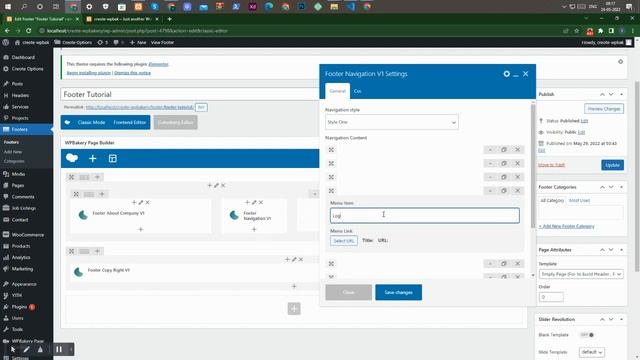This screenshot has width=640, height=360.
Task: Open WooCommerce in the admin sidebar
Action: click(x=28, y=235)
